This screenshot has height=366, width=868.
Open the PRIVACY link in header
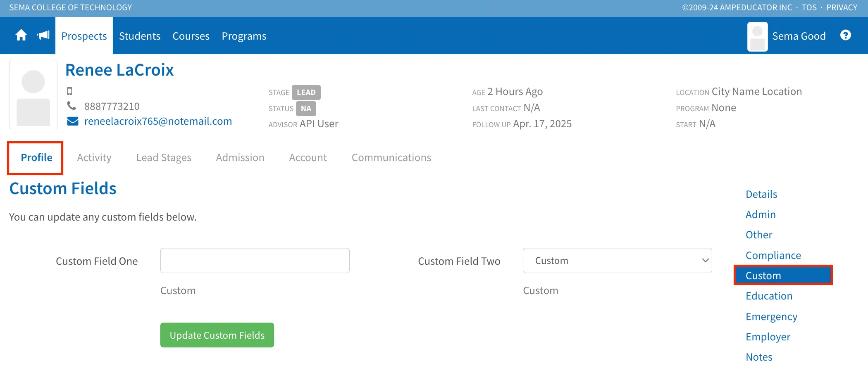coord(842,7)
